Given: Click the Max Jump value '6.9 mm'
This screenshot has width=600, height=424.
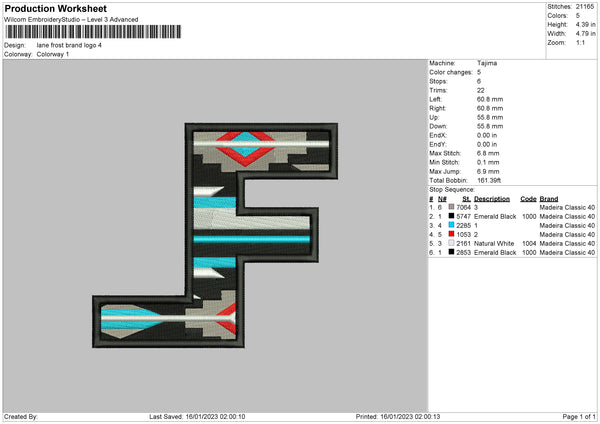Looking at the screenshot, I should coord(488,171).
